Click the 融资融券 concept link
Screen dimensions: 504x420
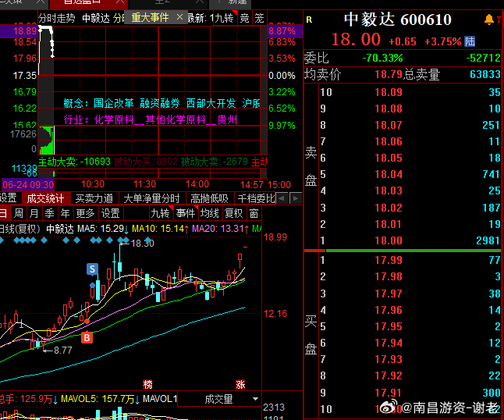coord(160,103)
